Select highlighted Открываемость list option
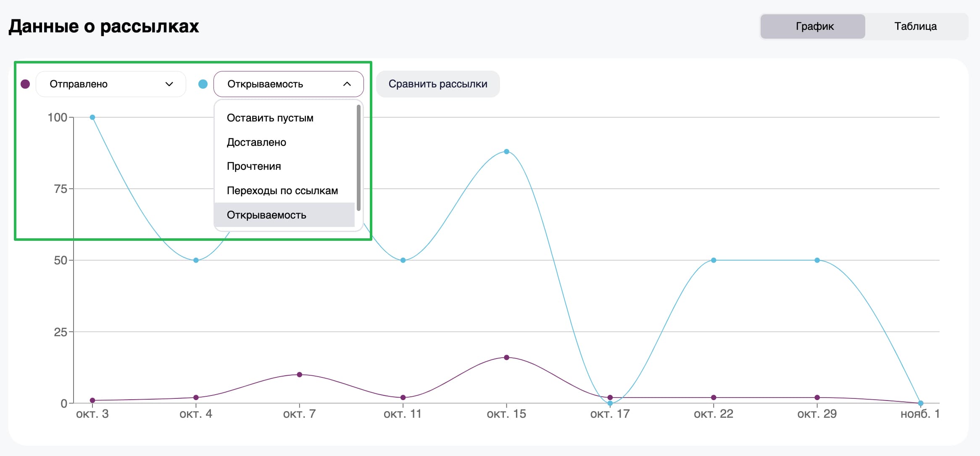The height and width of the screenshot is (456, 980). tap(285, 215)
